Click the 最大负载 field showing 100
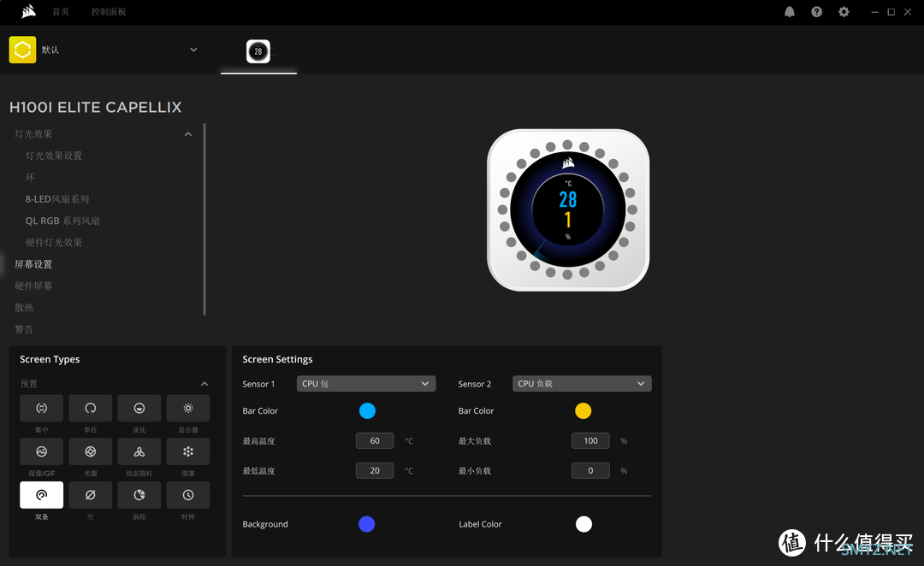This screenshot has height=566, width=924. pyautogui.click(x=590, y=440)
